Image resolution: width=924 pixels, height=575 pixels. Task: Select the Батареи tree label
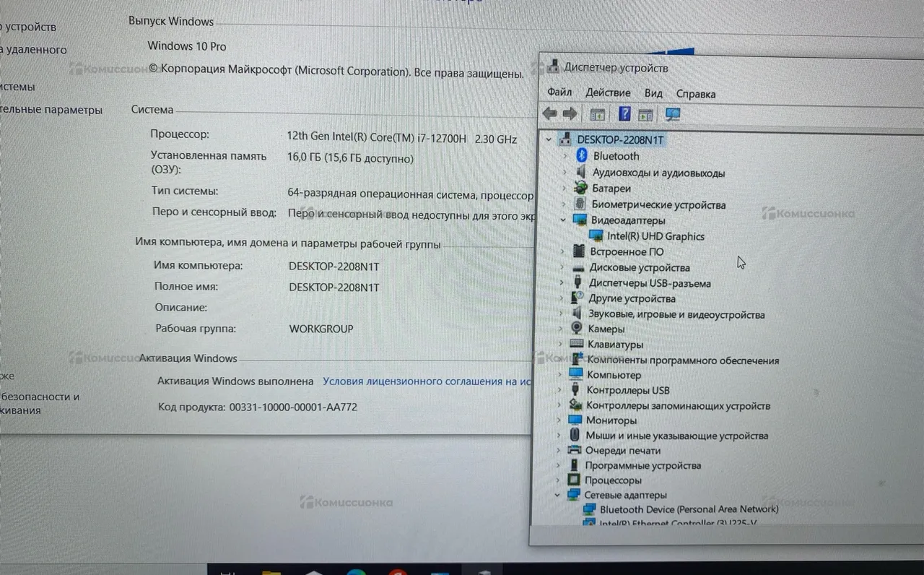point(611,189)
